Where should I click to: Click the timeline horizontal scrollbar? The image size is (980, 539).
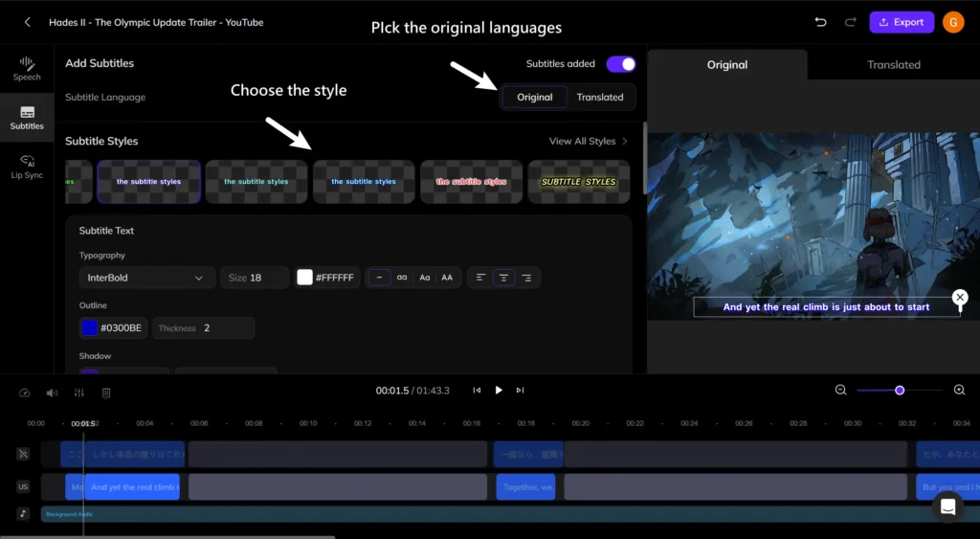[x=167, y=536]
